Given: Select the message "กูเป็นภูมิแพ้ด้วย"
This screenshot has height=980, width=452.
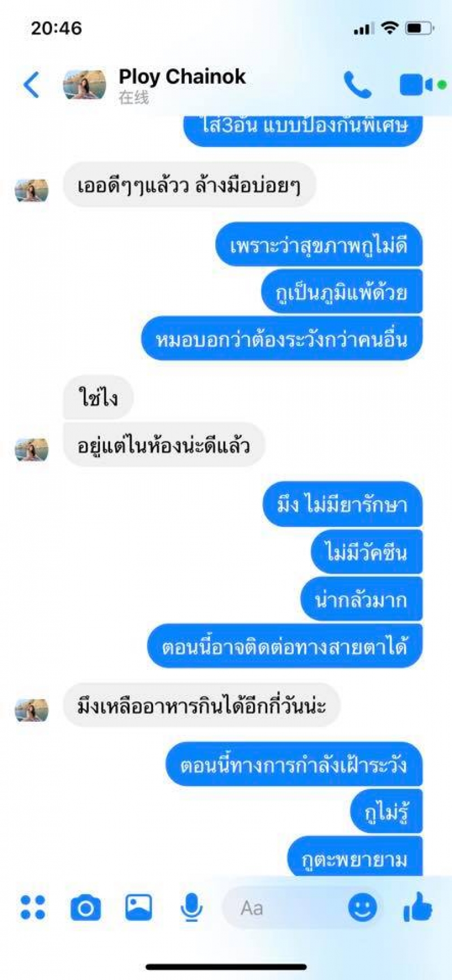Looking at the screenshot, I should (x=341, y=292).
